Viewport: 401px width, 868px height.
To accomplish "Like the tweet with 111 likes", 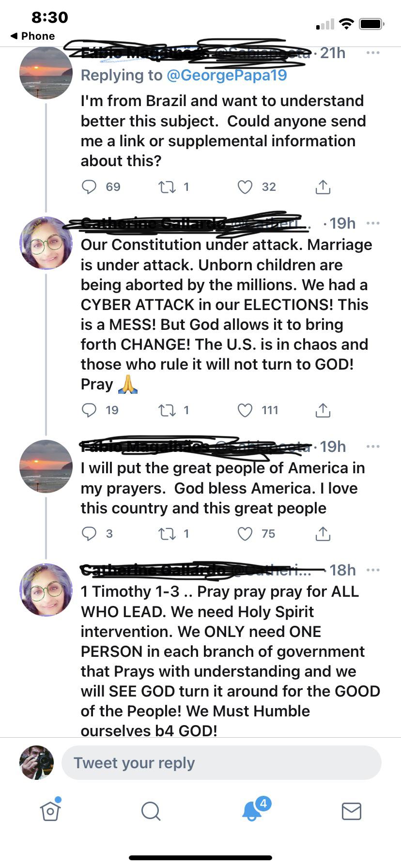I will [245, 410].
